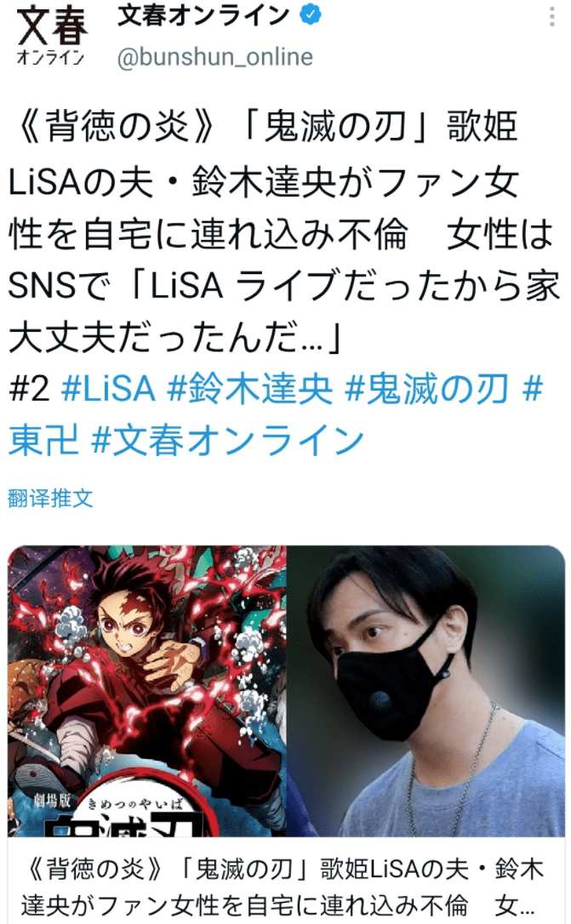
Task: Select the #文春オンライン hashtag
Action: click(x=228, y=441)
